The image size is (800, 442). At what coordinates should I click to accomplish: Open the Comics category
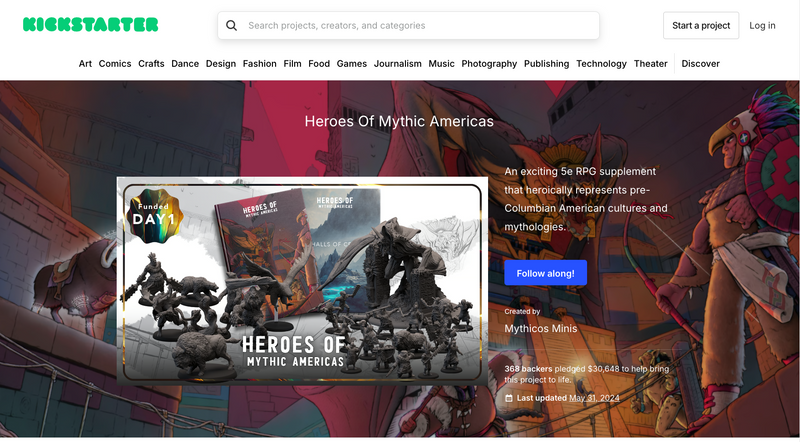coord(115,64)
